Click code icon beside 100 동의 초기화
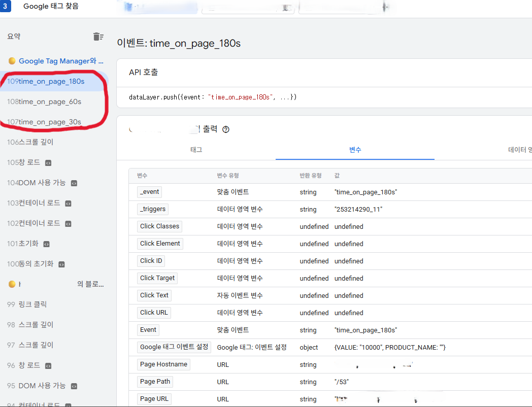The width and height of the screenshot is (532, 407). point(61,264)
